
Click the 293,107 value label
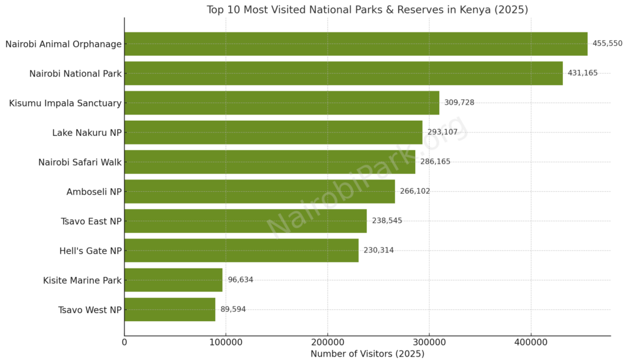443,132
